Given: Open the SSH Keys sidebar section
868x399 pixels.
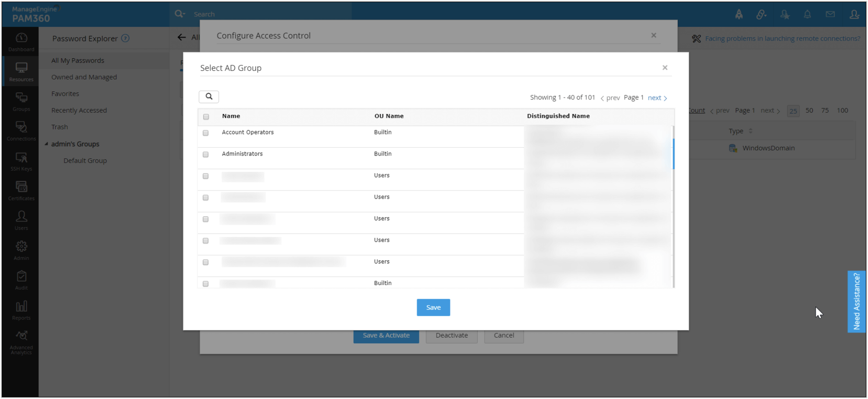Looking at the screenshot, I should click(x=21, y=161).
